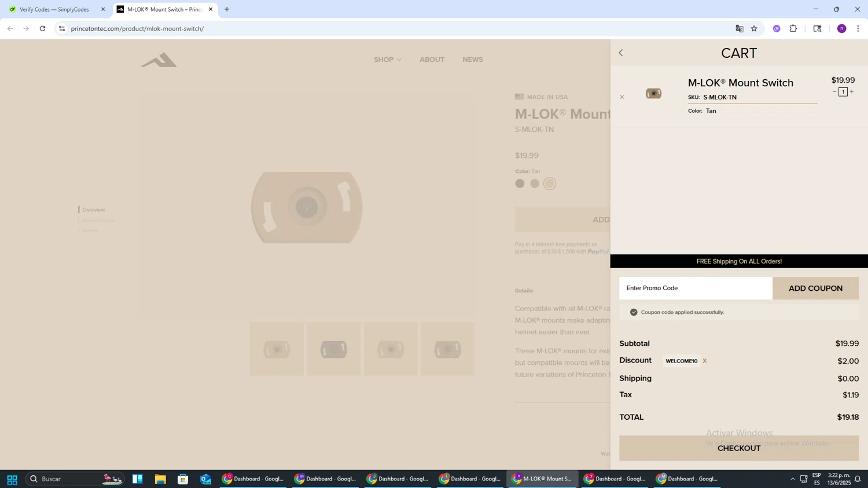This screenshot has height=488, width=868.
Task: Open a new browser tab
Action: (x=227, y=9)
